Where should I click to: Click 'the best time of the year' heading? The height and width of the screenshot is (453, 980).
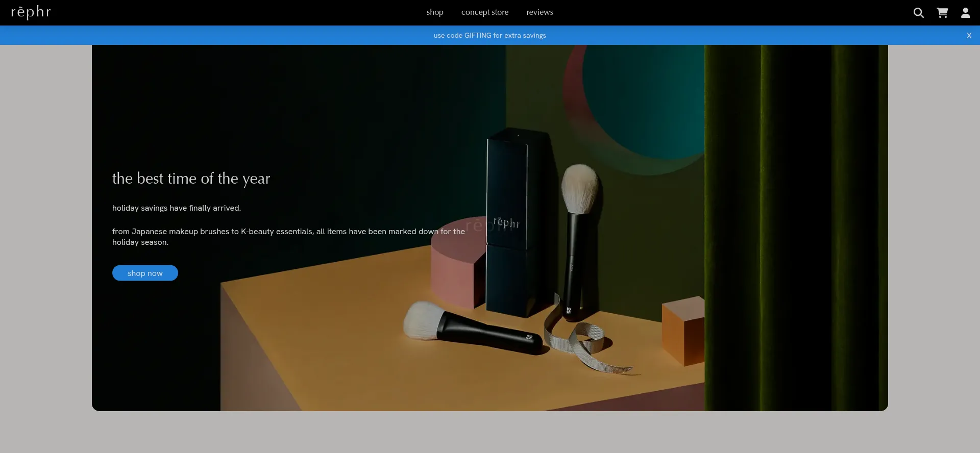[191, 179]
